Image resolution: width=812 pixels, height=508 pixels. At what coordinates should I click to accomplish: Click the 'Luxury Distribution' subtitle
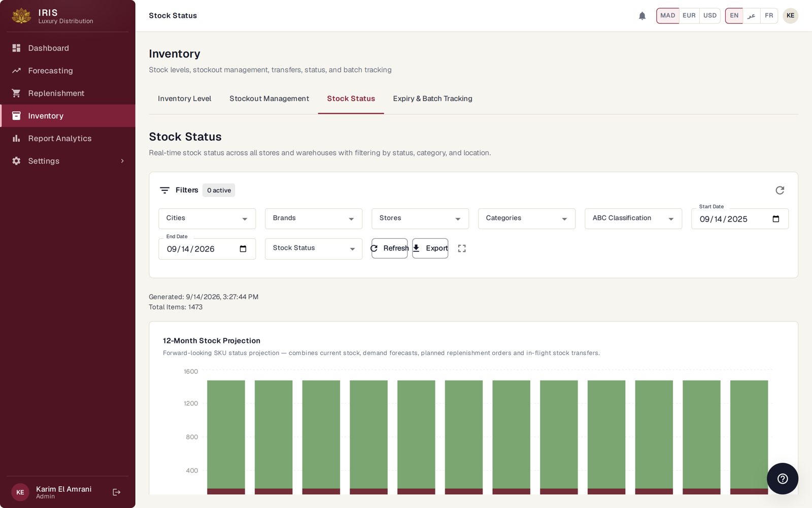pos(66,21)
